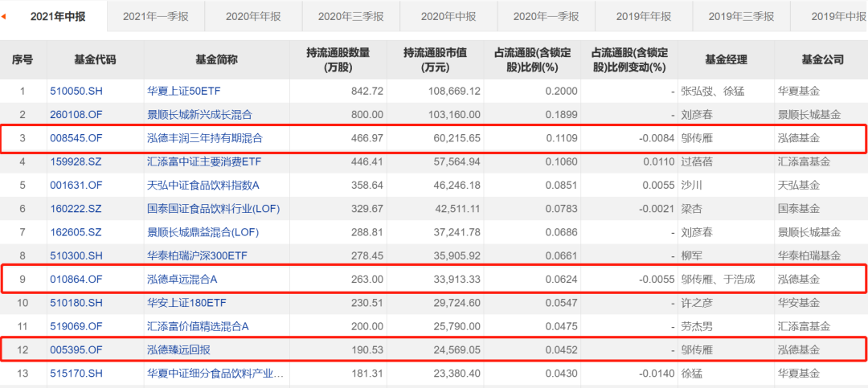The height and width of the screenshot is (388, 868).
Task: Open the 汇添富价值精选混合A fund link
Action: coord(198,327)
